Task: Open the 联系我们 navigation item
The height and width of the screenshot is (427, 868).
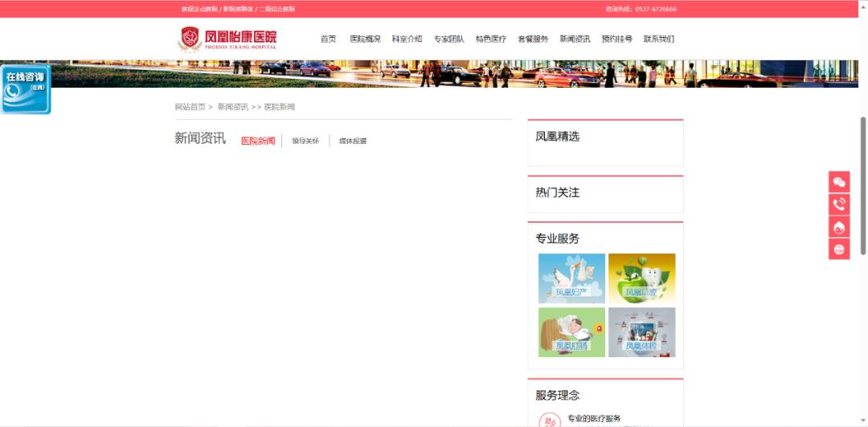Action: click(659, 39)
